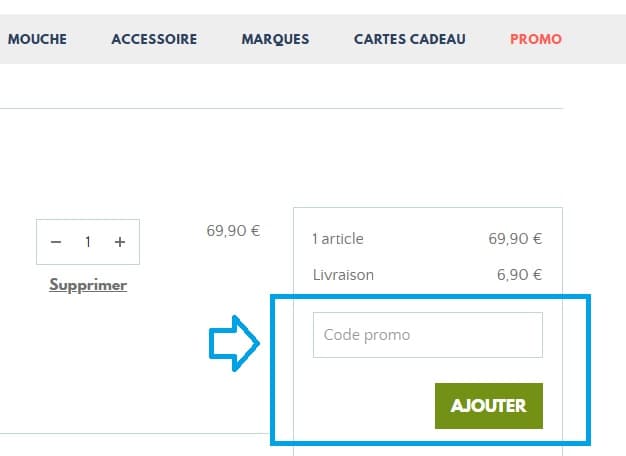Click the "1 article" label in the summary
The width and height of the screenshot is (626, 456).
(338, 239)
